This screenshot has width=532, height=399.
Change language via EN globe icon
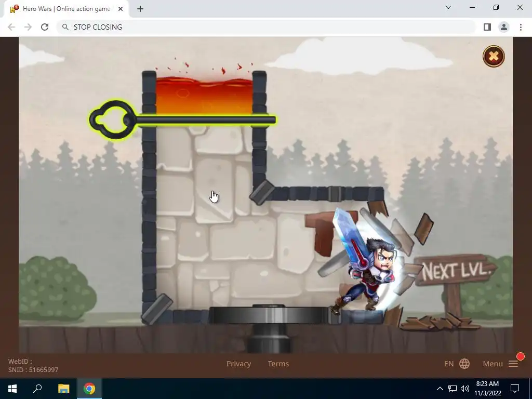coord(457,364)
